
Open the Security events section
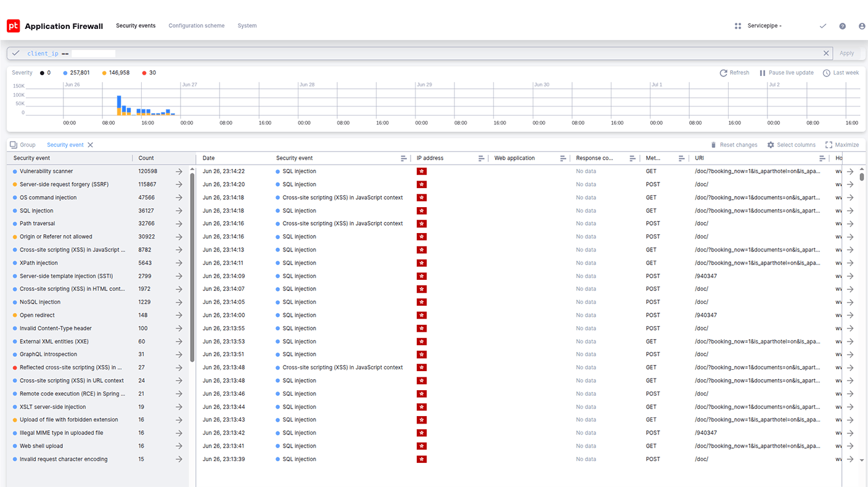click(136, 25)
